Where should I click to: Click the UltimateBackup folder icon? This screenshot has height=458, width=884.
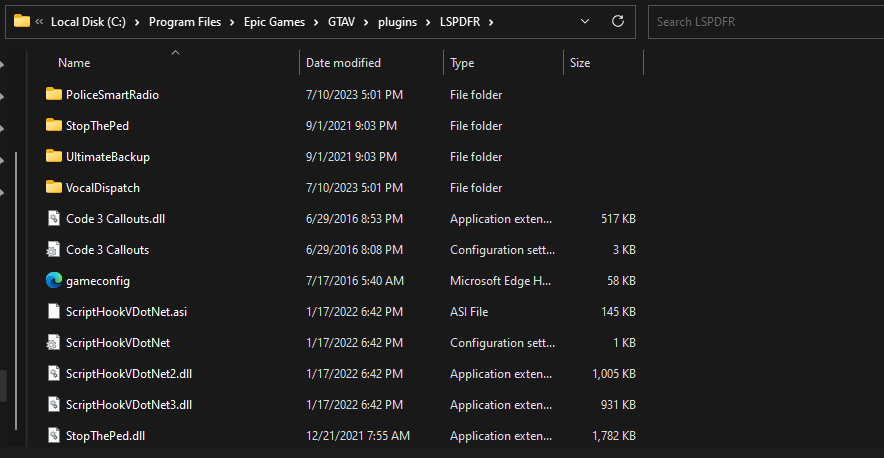(x=54, y=157)
